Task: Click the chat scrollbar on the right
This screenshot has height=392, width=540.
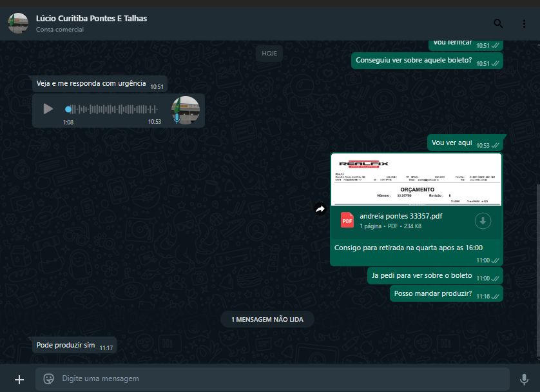Action: coord(537,193)
